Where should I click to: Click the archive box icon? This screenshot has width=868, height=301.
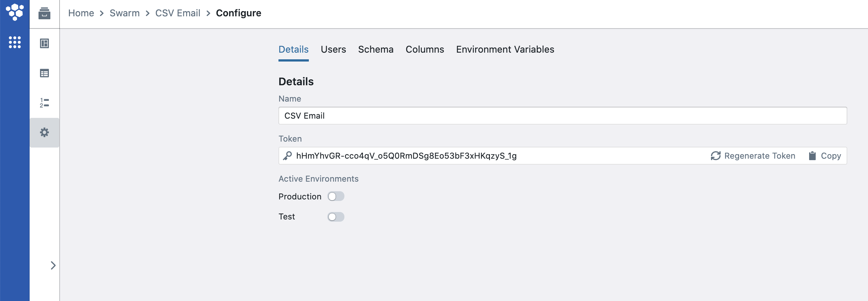44,13
